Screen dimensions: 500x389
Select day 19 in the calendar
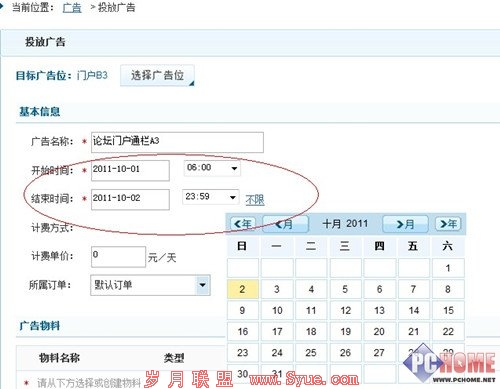pos(345,331)
